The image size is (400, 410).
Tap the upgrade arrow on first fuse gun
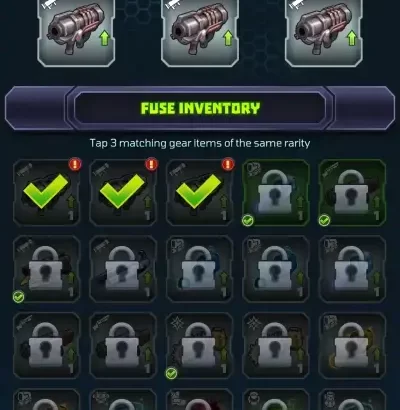tap(104, 38)
